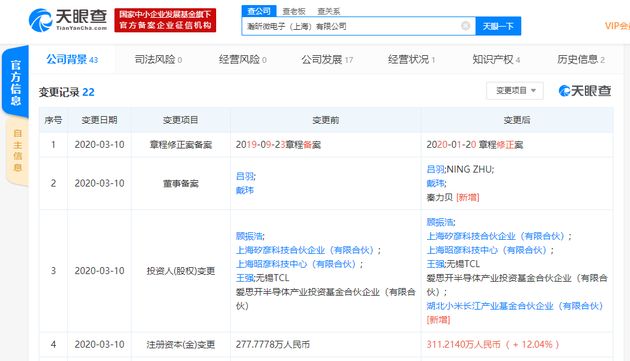Go to the 公司发展 tab
The width and height of the screenshot is (630, 361).
327,59
